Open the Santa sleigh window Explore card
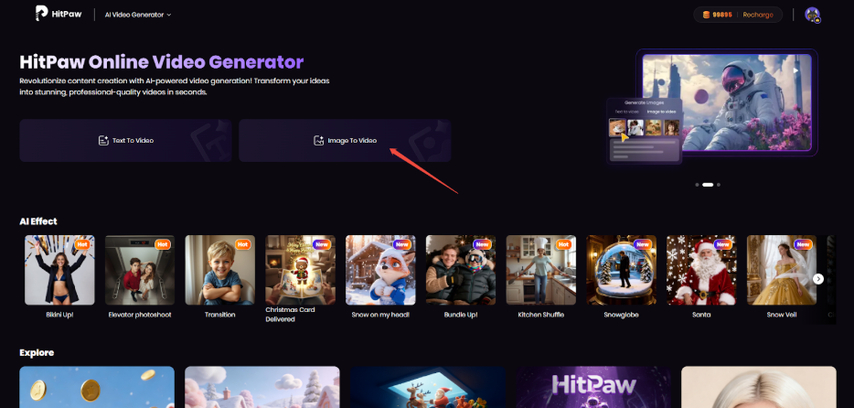This screenshot has height=408, width=854. 428,387
